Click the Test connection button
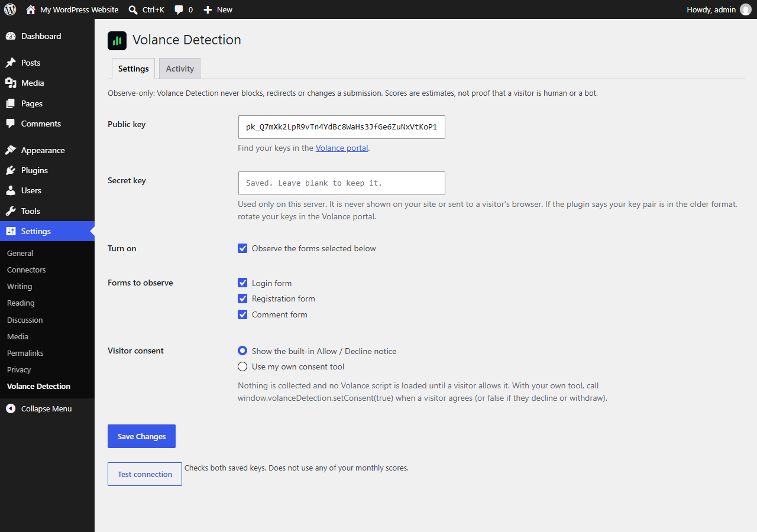Image resolution: width=757 pixels, height=532 pixels. click(x=145, y=474)
